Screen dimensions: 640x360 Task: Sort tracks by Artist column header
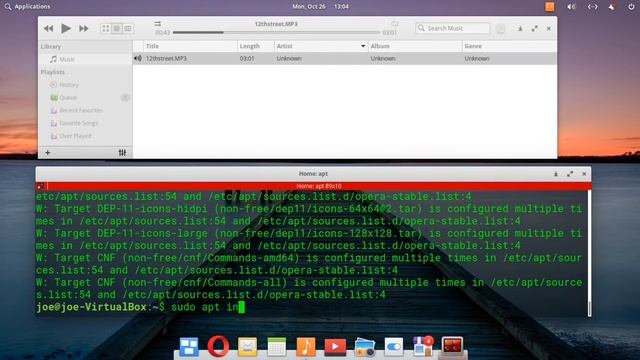click(321, 46)
